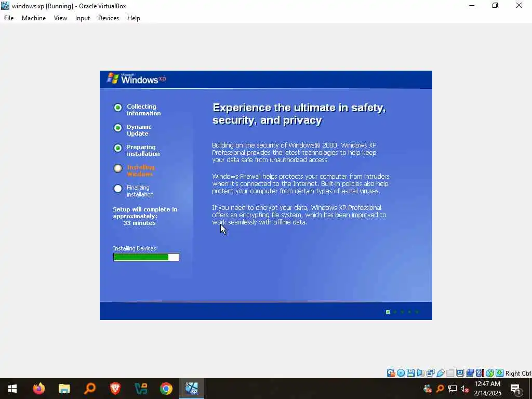Image resolution: width=532 pixels, height=399 pixels.
Task: Click the "33 minutes" remaining time text
Action: coord(139,223)
